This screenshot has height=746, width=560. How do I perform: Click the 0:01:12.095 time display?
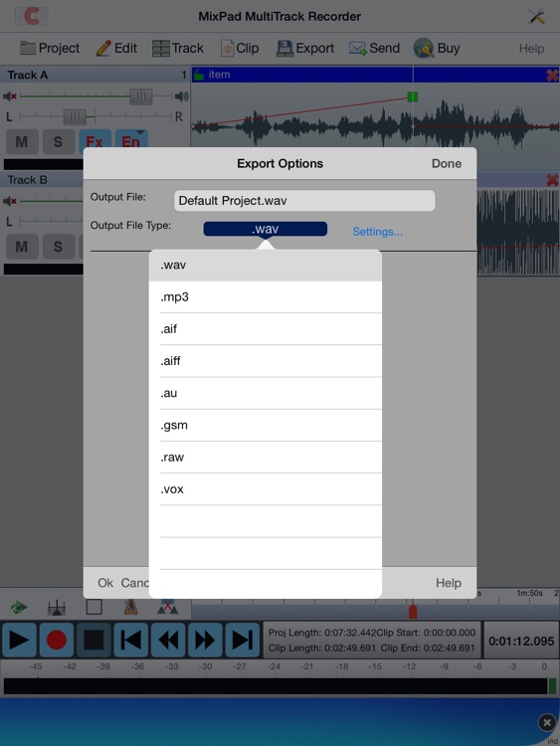tap(521, 641)
